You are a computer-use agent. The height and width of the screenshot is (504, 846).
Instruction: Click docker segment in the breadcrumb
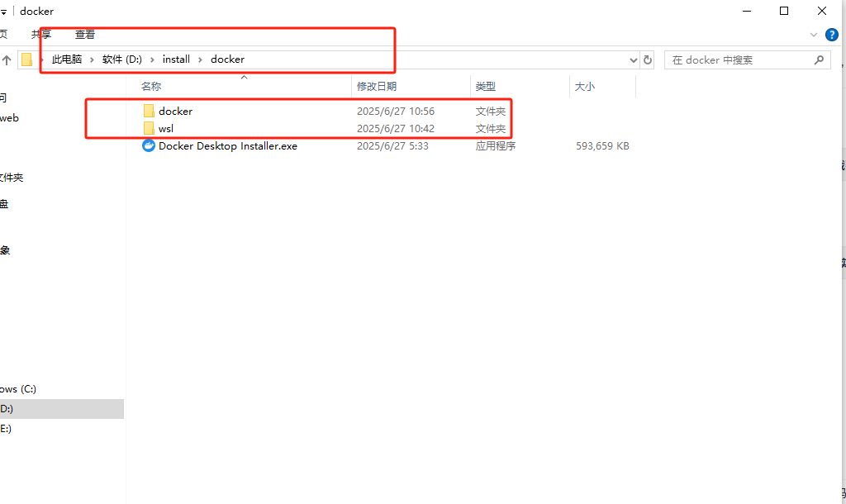tap(227, 59)
